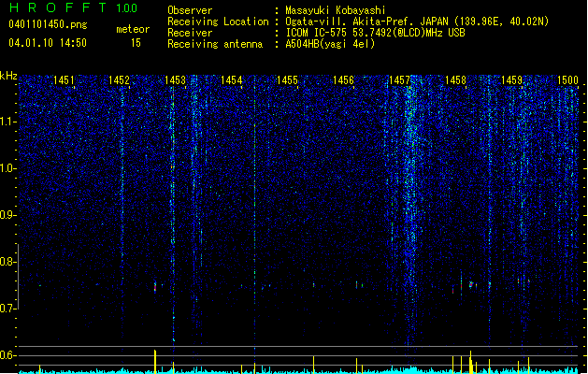Click the date stamp 04.01.10 14:50
Viewport: 588px width, 374px height.
click(x=48, y=43)
